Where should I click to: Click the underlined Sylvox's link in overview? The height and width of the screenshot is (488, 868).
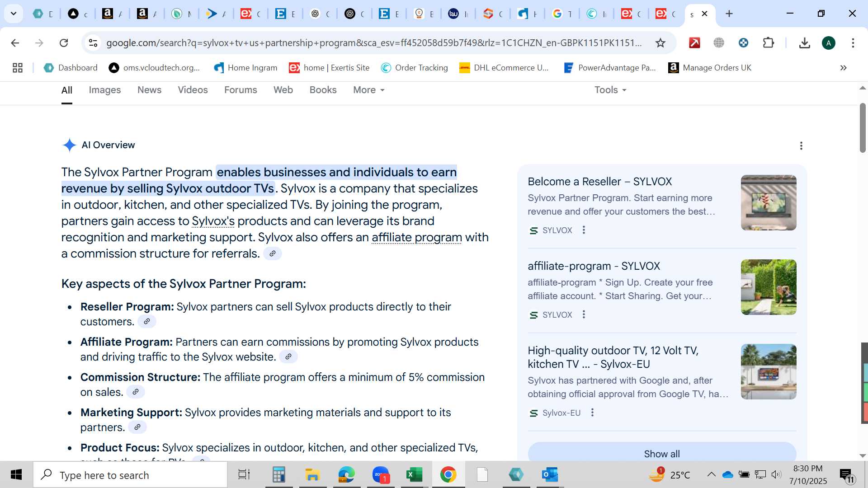click(x=213, y=221)
